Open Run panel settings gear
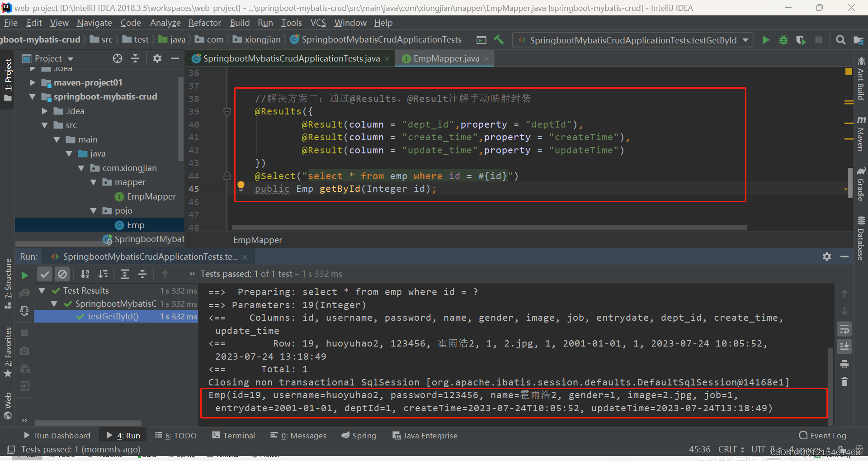Image resolution: width=868 pixels, height=461 pixels. pos(827,257)
